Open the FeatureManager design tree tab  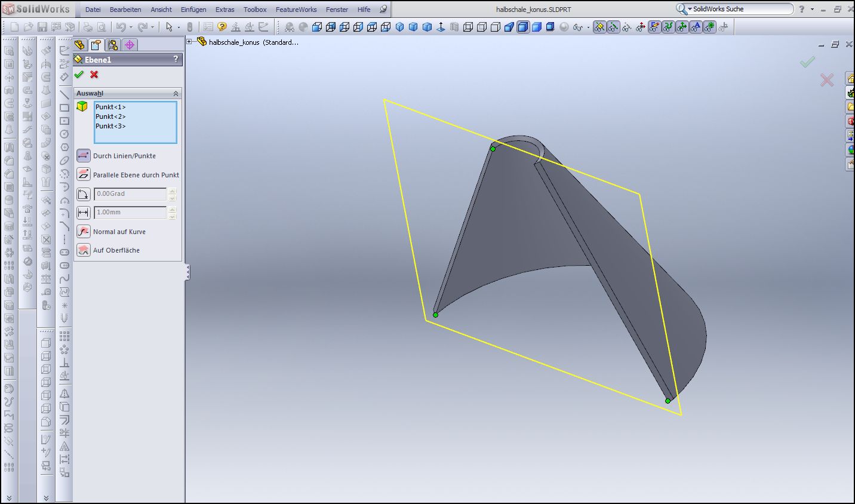click(x=80, y=45)
